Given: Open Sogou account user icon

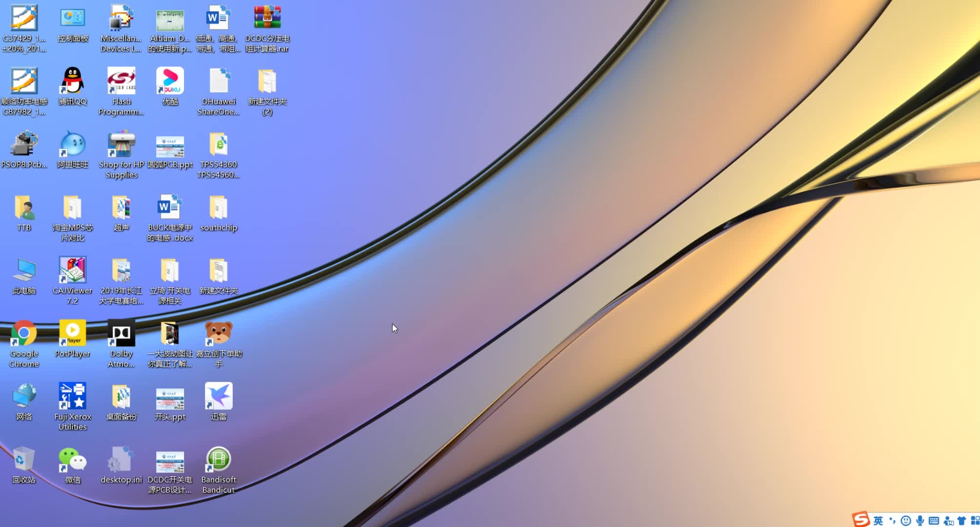Looking at the screenshot, I should pyautogui.click(x=948, y=521).
